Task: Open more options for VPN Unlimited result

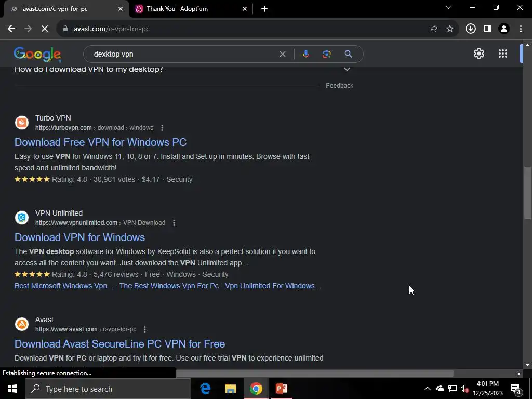Action: [x=174, y=223]
